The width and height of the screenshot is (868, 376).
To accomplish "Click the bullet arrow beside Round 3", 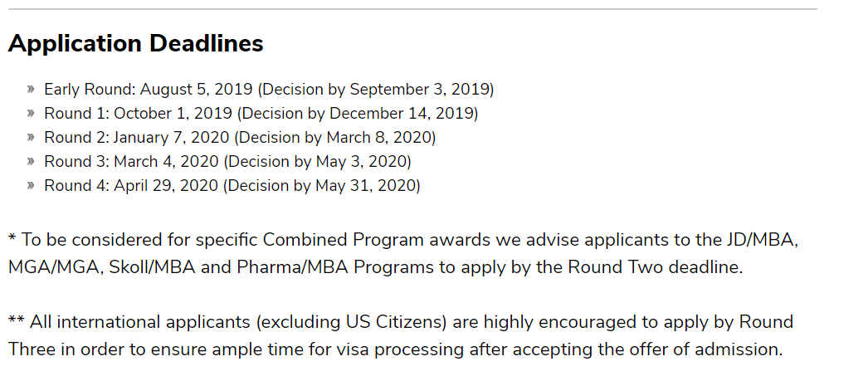I will pos(31,161).
